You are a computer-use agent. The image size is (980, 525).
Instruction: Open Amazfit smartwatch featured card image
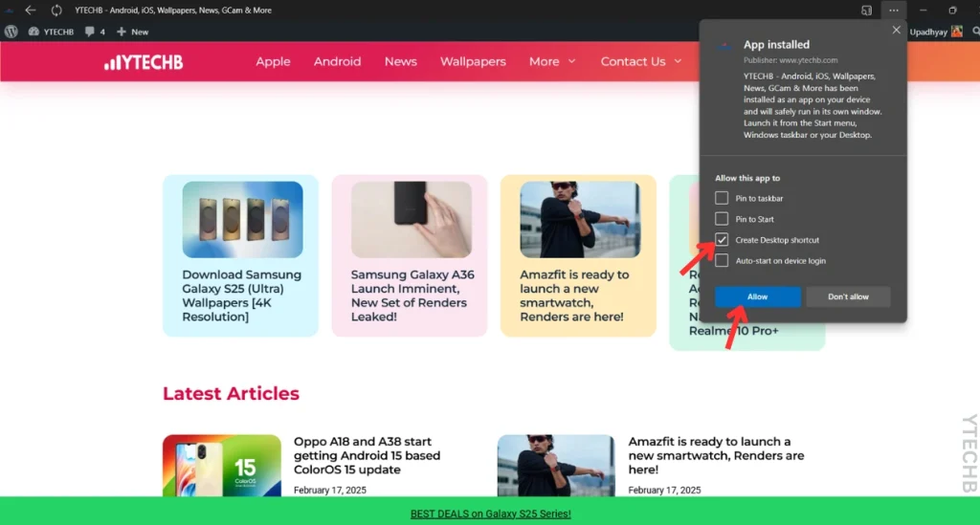pos(580,219)
